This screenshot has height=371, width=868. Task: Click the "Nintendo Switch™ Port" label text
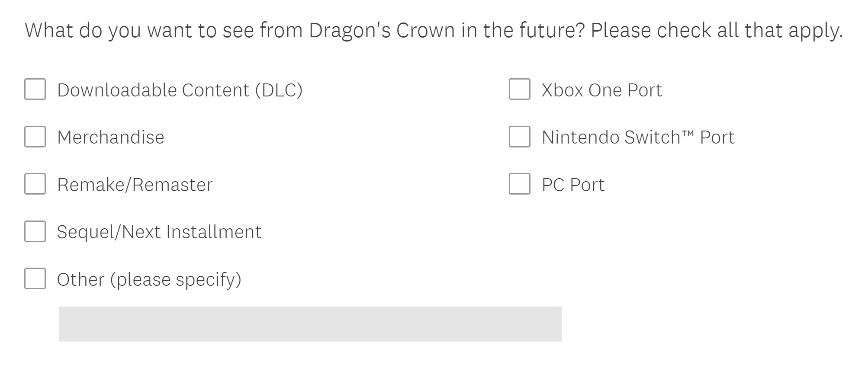pyautogui.click(x=638, y=138)
